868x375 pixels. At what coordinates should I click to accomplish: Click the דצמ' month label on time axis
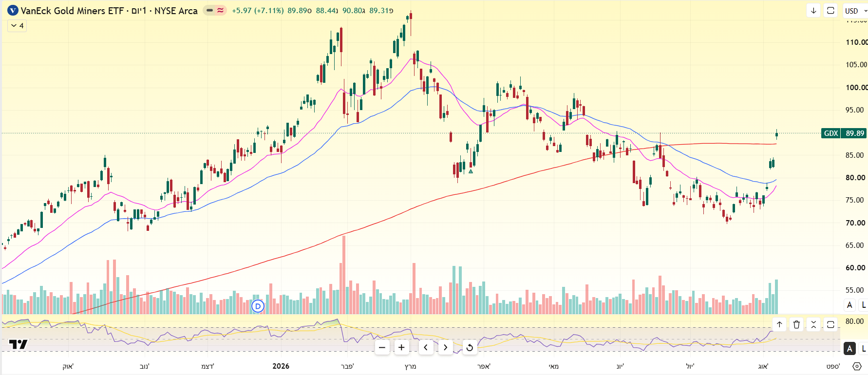[x=208, y=366]
